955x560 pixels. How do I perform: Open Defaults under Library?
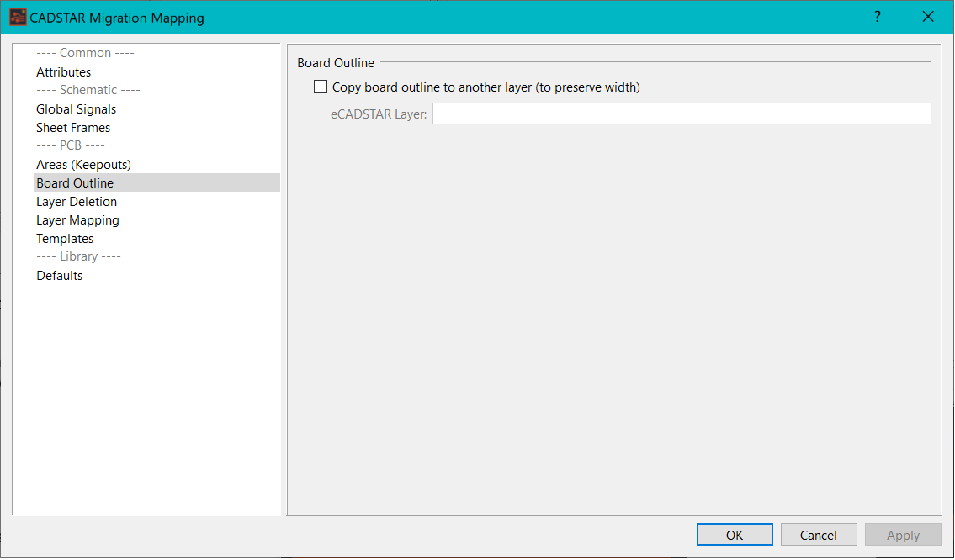point(59,275)
